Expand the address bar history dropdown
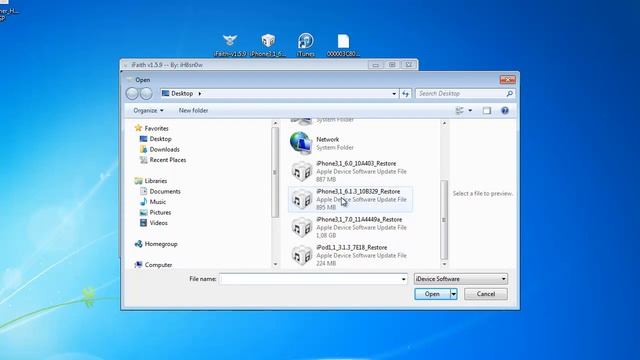640x360 pixels. [394, 93]
